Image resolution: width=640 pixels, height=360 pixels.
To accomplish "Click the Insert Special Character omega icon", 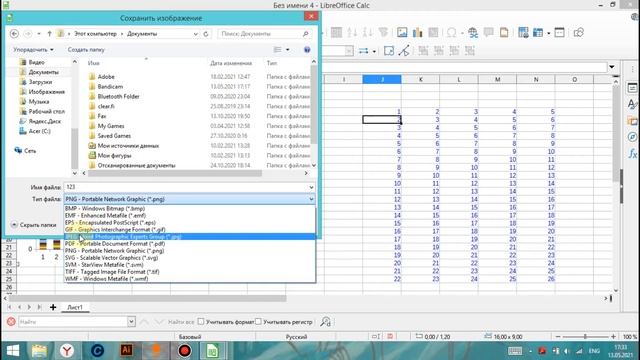I will 451,33.
